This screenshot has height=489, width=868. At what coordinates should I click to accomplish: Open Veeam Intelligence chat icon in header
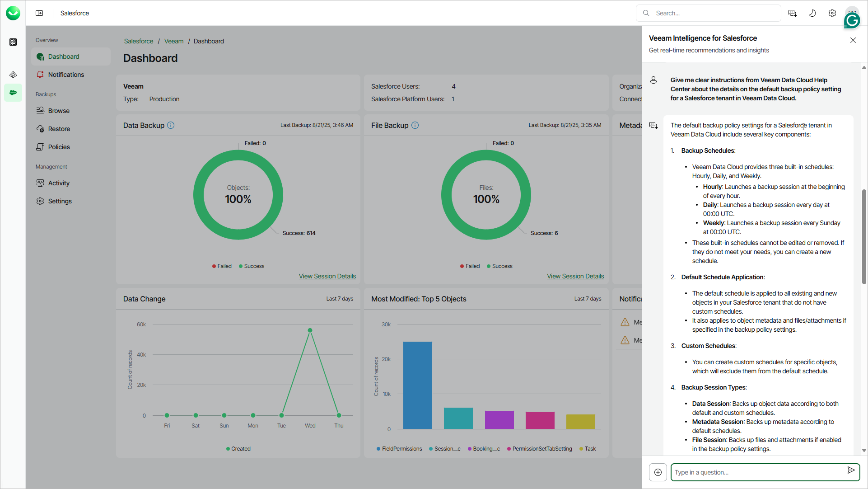pyautogui.click(x=793, y=13)
